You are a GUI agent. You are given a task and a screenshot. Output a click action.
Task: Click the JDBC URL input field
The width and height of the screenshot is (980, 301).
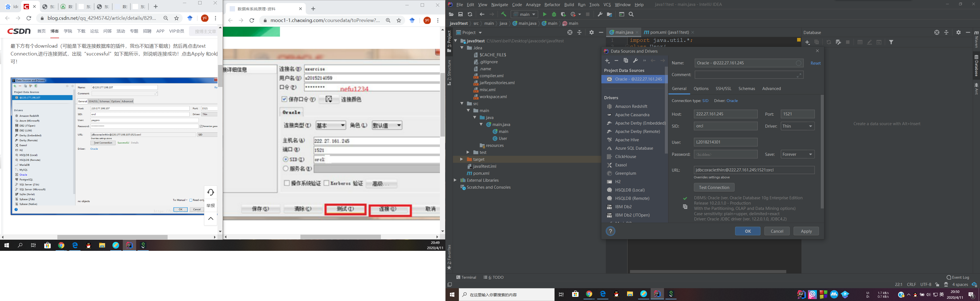754,170
